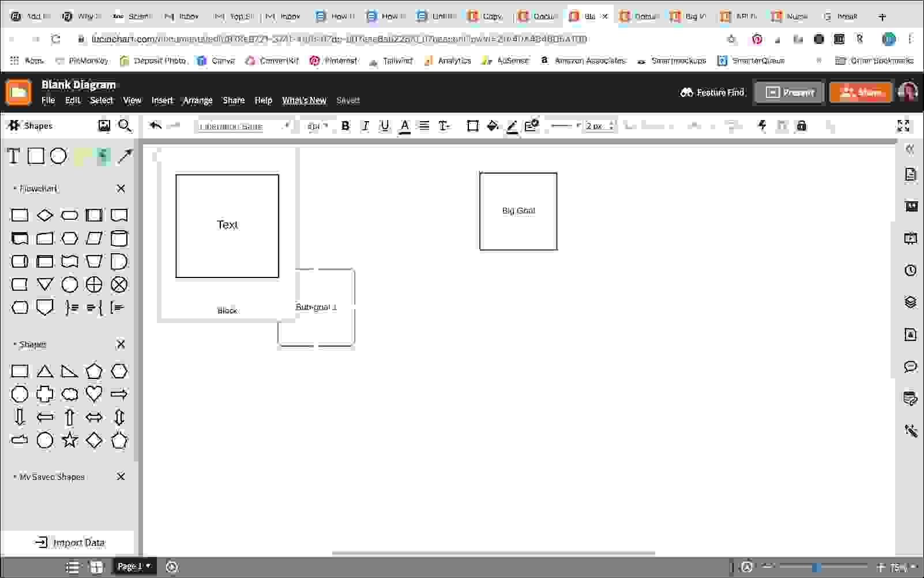924x578 pixels.
Task: Open the Arrange menu
Action: [197, 100]
